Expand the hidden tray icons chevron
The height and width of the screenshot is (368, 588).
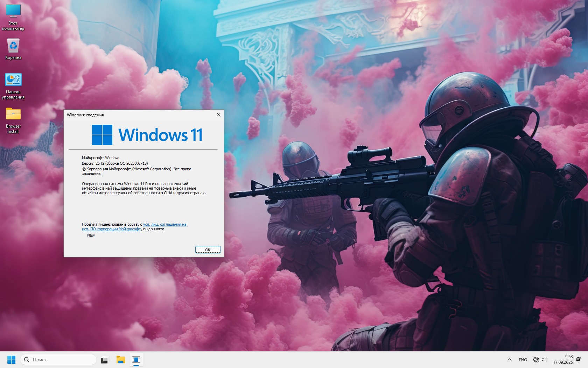tap(510, 360)
